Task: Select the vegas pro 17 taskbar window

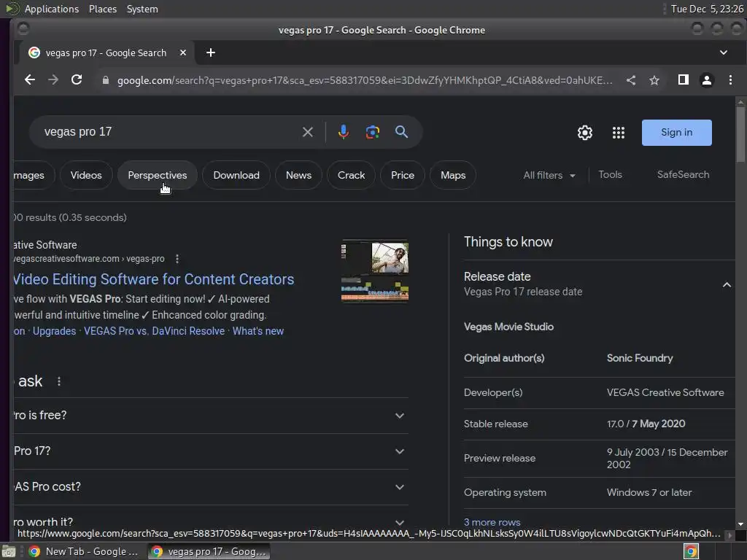Action: click(209, 551)
